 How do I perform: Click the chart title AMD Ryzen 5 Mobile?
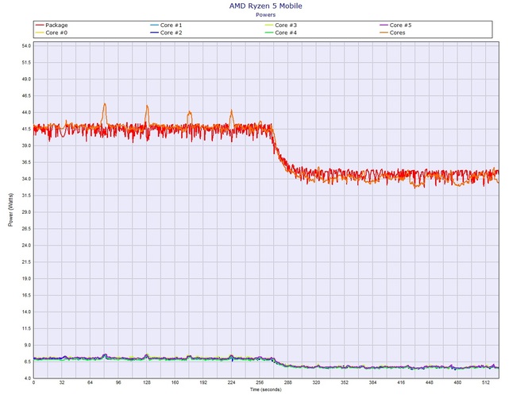[266, 6]
